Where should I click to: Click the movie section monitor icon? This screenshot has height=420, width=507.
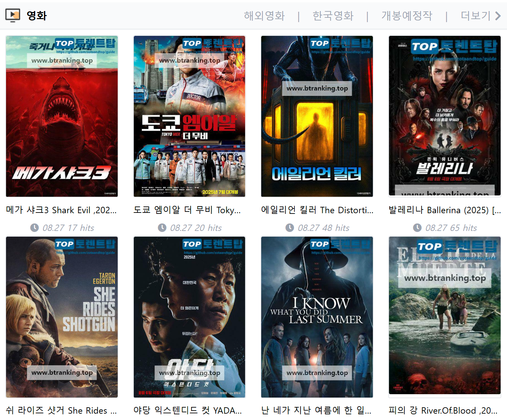(13, 15)
